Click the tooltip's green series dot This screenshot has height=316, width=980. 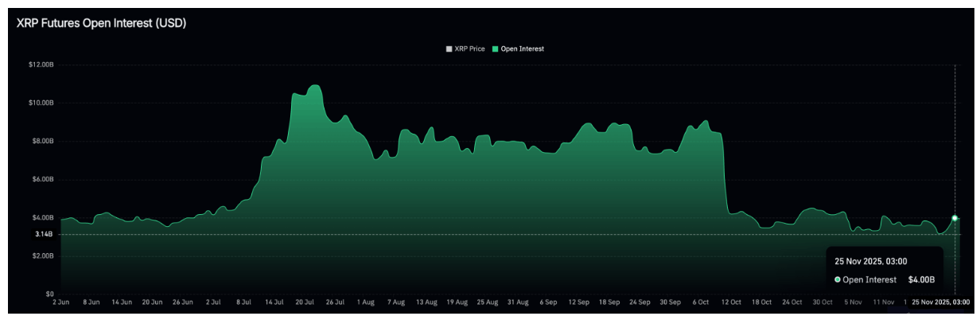pyautogui.click(x=838, y=279)
